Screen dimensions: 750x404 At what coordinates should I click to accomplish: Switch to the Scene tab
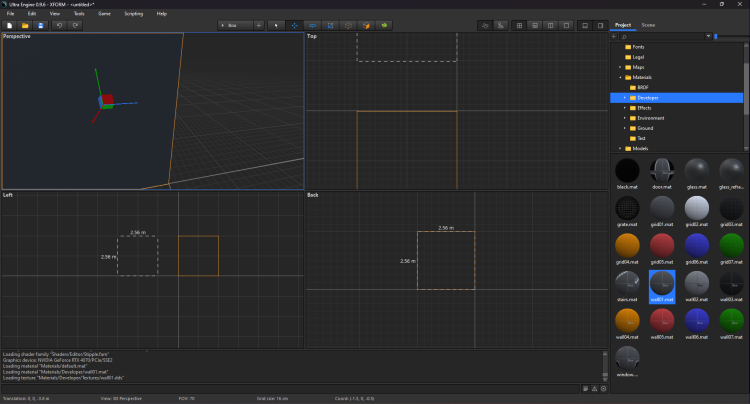click(648, 24)
